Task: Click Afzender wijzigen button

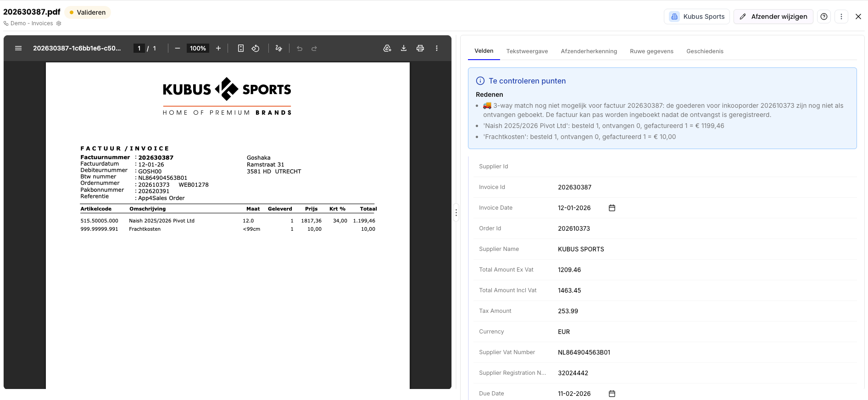Action: 773,17
